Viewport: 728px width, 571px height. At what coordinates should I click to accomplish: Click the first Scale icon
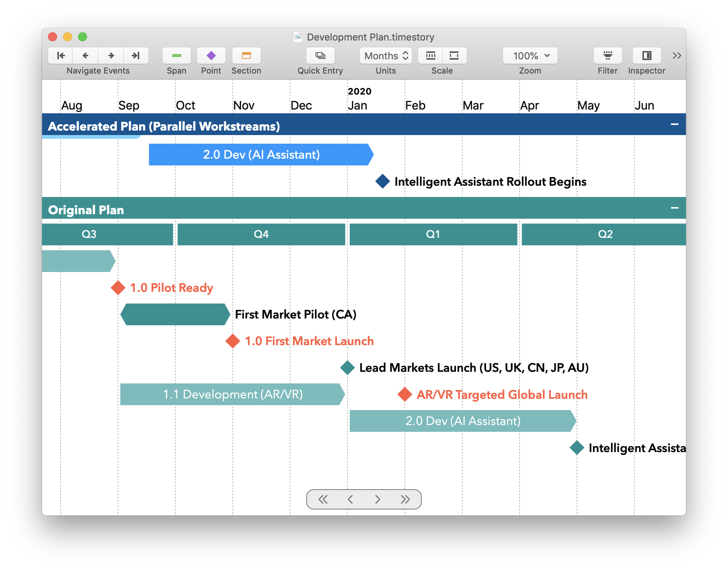tap(430, 55)
